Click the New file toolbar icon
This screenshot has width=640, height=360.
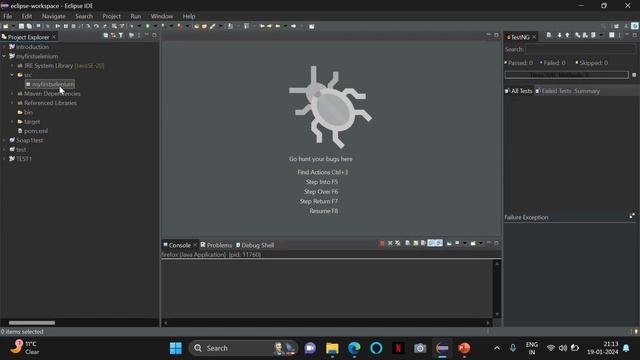pyautogui.click(x=6, y=26)
